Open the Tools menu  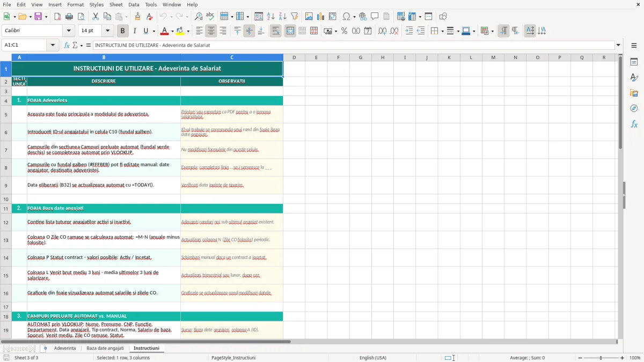151,4
